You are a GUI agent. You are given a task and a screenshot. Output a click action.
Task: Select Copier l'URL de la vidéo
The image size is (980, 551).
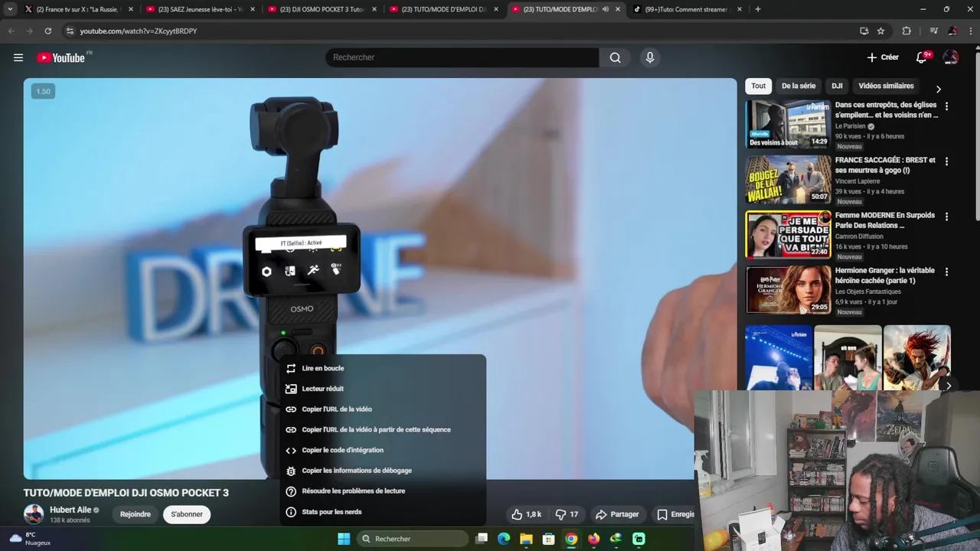tap(382, 409)
